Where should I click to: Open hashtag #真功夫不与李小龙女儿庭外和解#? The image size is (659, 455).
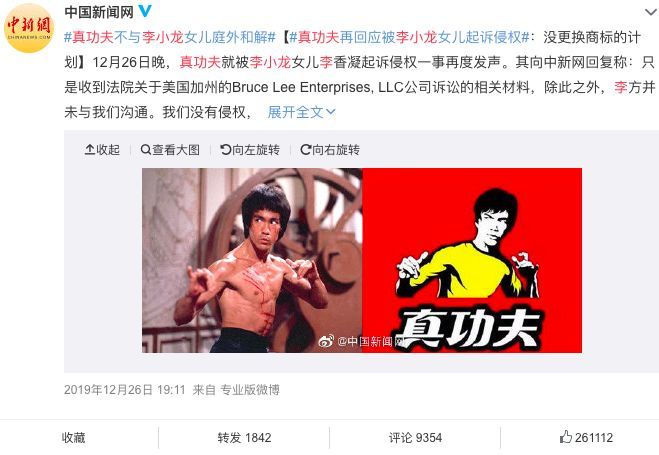pyautogui.click(x=170, y=37)
